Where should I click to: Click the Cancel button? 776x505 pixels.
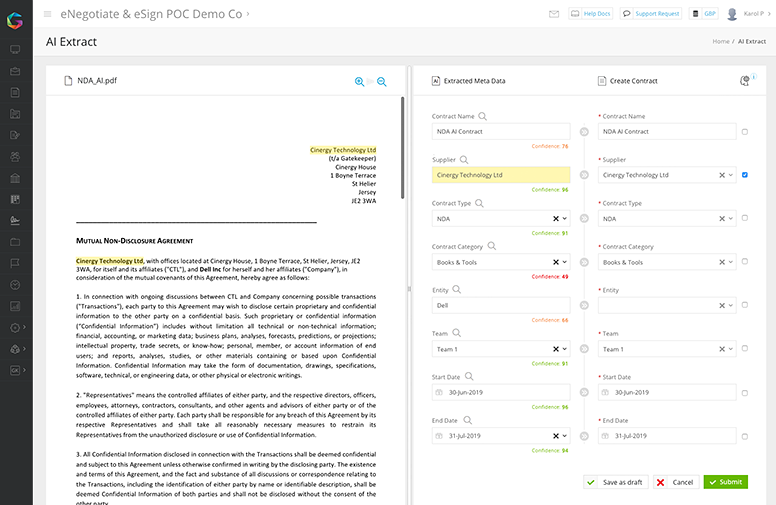(676, 482)
